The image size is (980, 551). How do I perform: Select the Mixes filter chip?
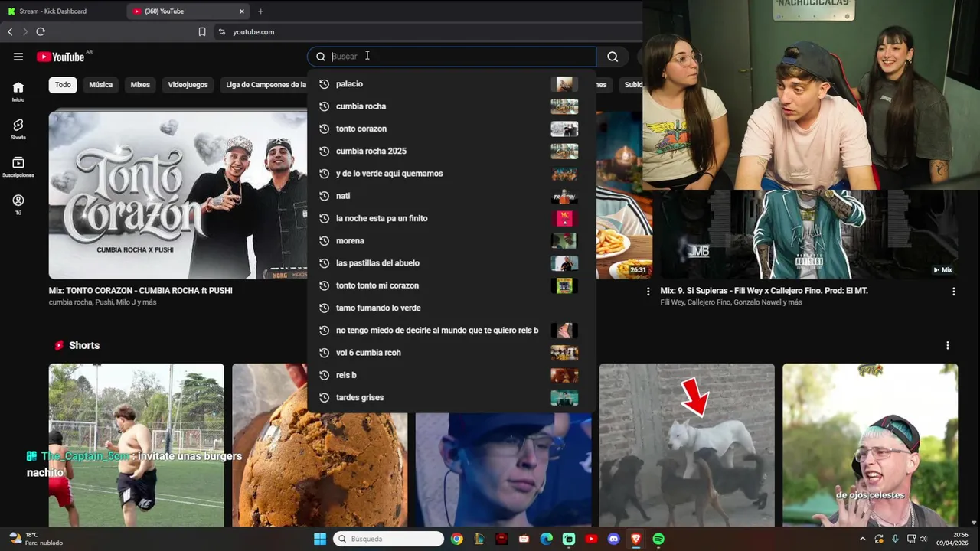140,85
